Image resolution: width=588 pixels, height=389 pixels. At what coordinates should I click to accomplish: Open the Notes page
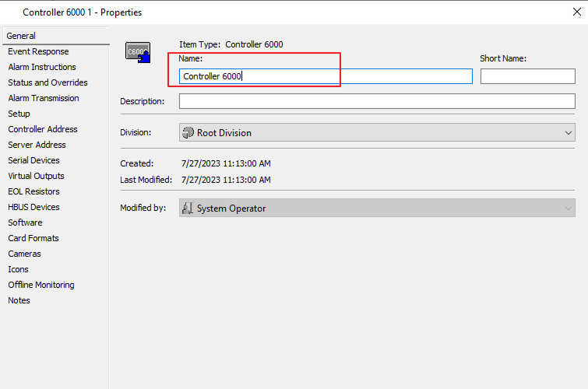pos(19,300)
